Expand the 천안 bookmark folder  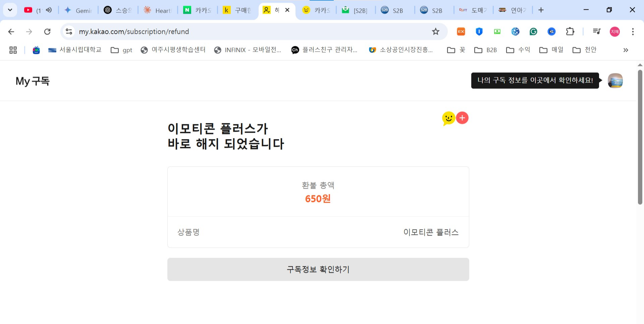(x=585, y=50)
